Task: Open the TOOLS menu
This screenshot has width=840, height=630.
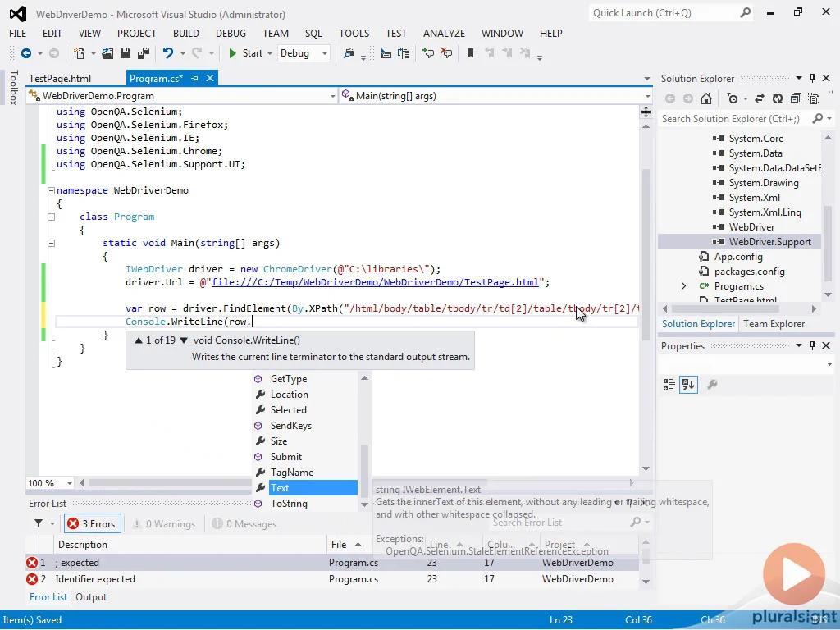Action: (x=354, y=33)
